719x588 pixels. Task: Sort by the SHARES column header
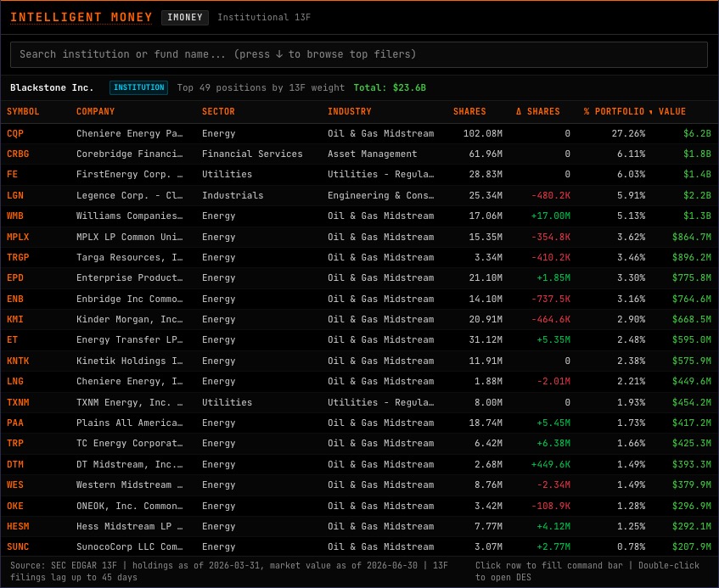click(469, 111)
